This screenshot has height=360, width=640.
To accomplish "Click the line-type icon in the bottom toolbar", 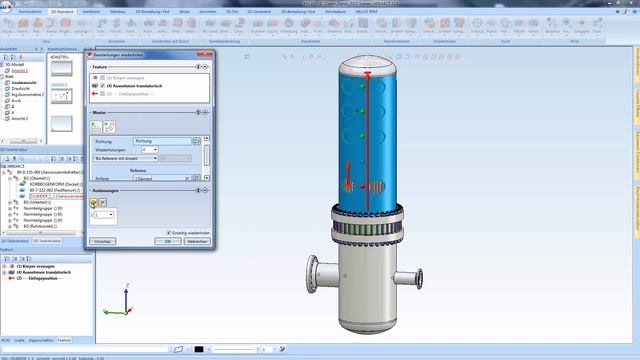I will [178, 349].
